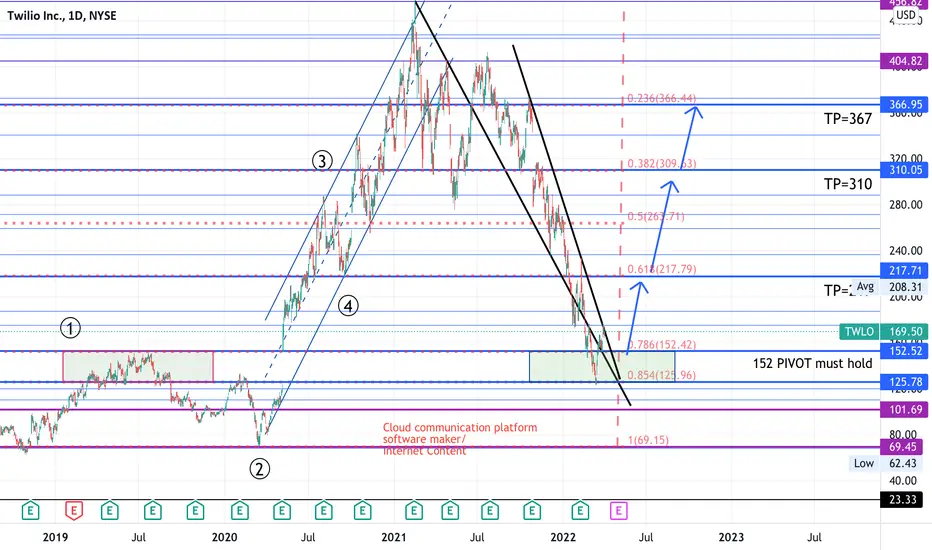Select the 152.52 blue price tag
The height and width of the screenshot is (550, 932).
(x=904, y=351)
